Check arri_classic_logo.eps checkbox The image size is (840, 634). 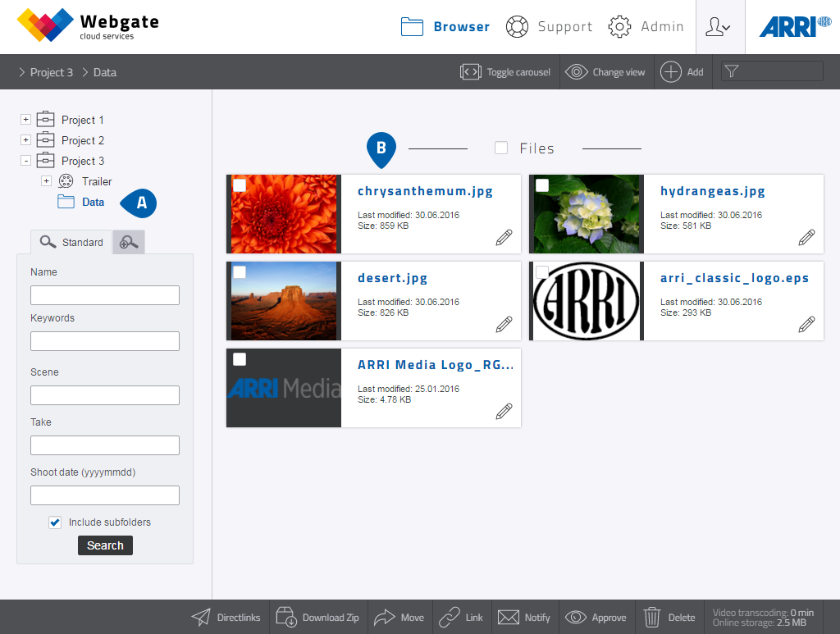click(x=542, y=272)
